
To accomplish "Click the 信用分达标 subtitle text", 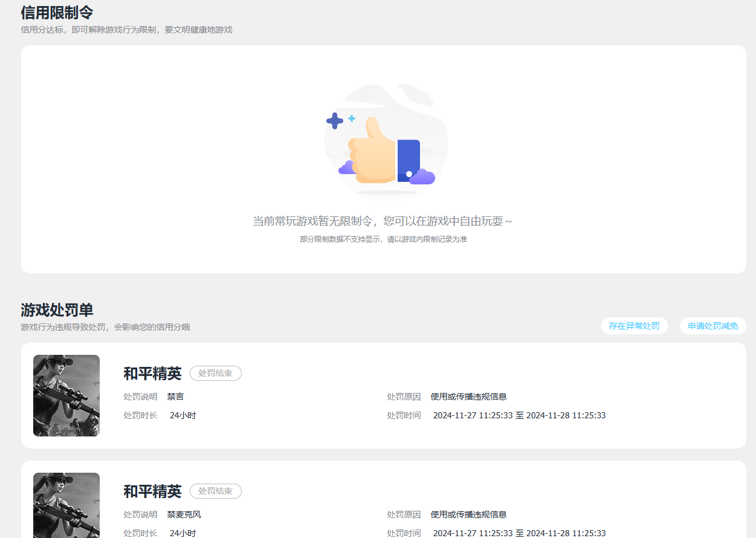I will coord(126,30).
